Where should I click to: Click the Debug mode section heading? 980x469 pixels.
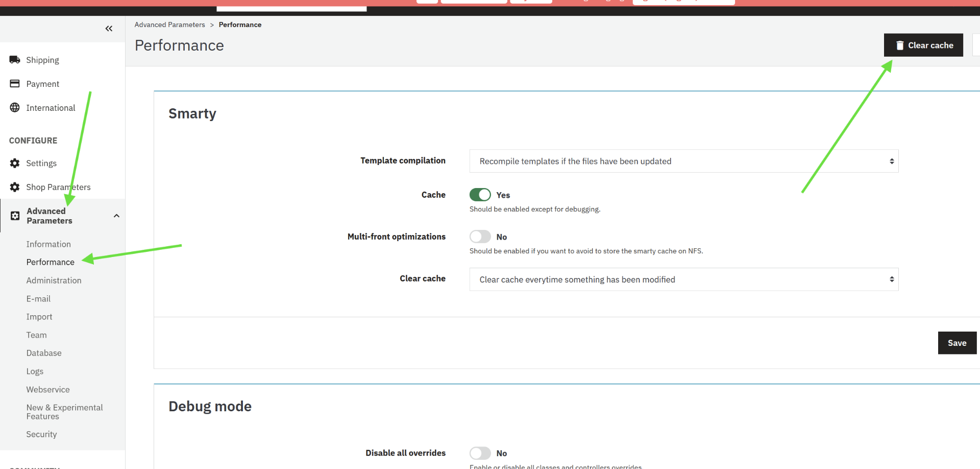tap(210, 406)
